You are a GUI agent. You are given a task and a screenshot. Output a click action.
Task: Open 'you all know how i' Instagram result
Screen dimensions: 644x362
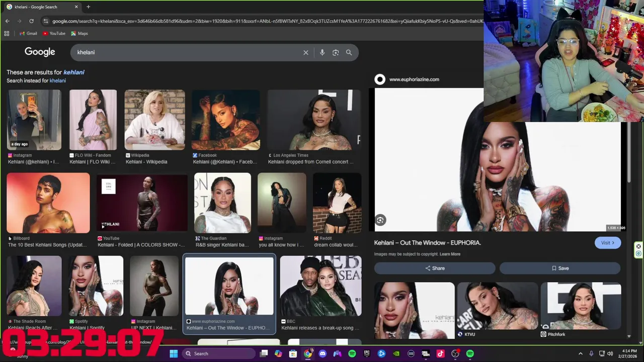pos(282,203)
